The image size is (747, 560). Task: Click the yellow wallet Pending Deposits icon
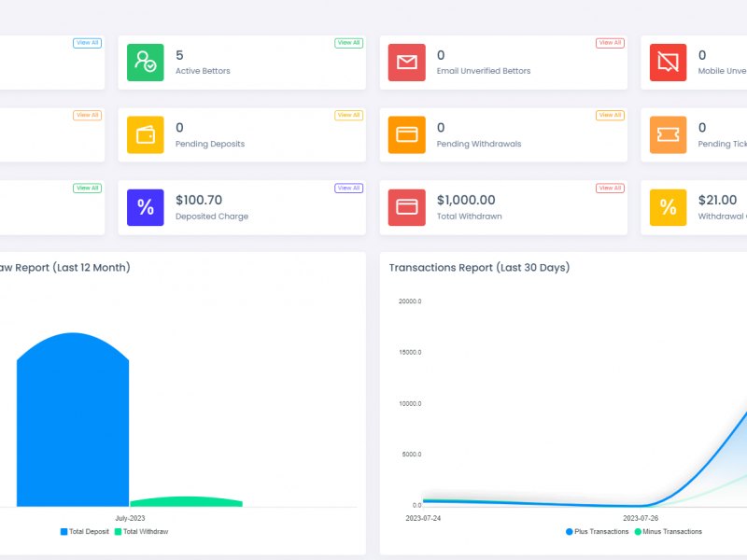click(146, 134)
